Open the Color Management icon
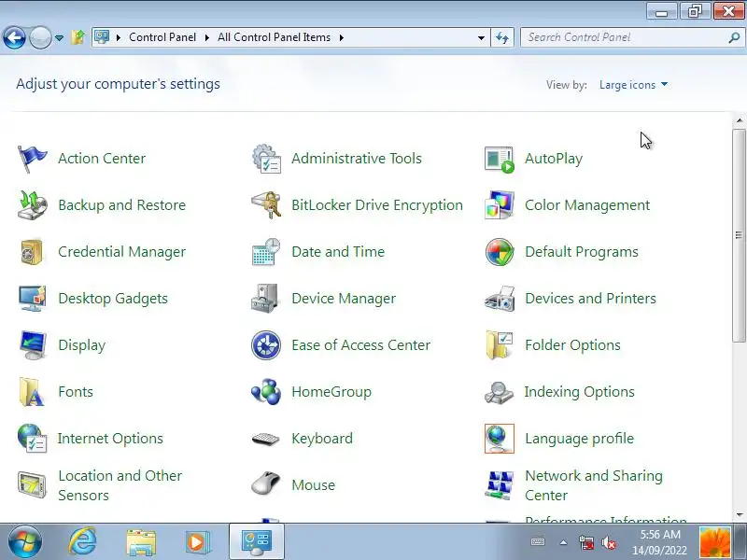This screenshot has height=560, width=747. coord(500,205)
